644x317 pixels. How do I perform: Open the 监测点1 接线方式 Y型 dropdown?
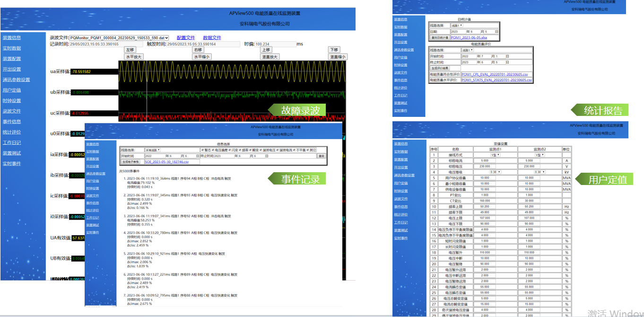click(x=494, y=155)
